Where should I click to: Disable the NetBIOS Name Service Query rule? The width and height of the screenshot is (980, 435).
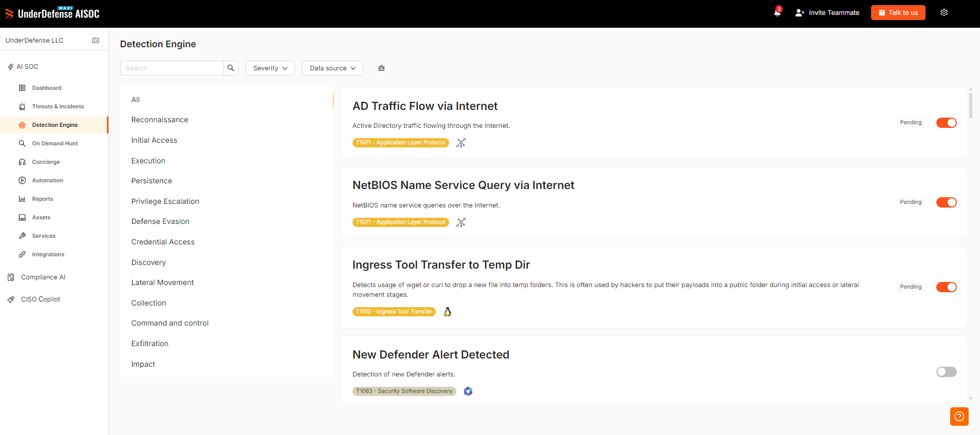click(946, 202)
